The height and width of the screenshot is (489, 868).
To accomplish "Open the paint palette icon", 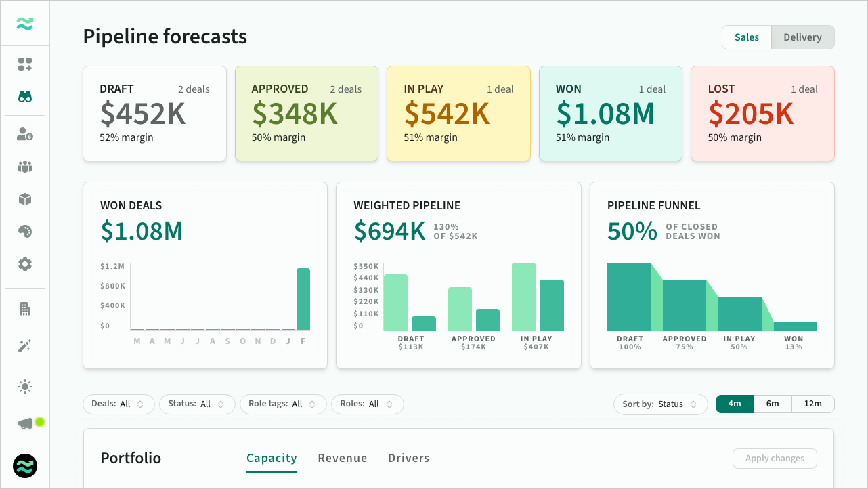I will 25,232.
